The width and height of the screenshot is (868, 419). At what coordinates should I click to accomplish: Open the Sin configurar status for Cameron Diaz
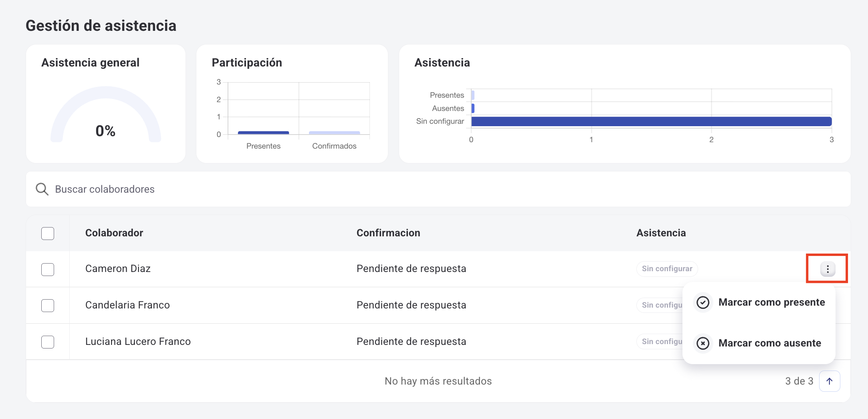click(666, 269)
